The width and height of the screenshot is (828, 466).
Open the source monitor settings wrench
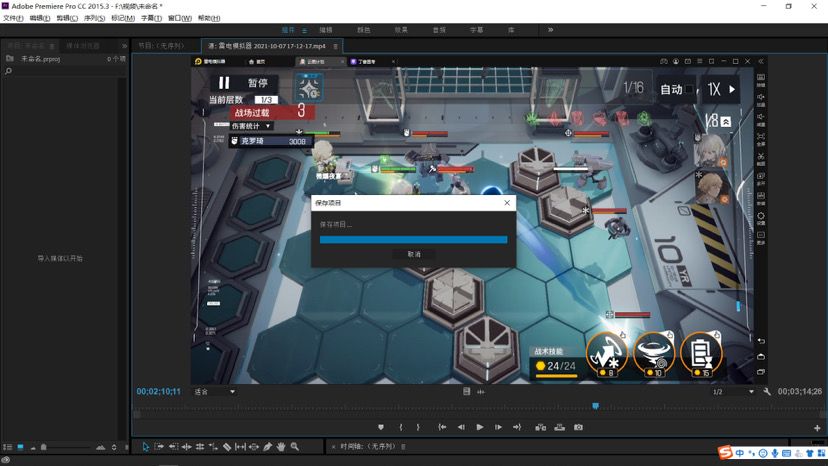click(x=767, y=392)
